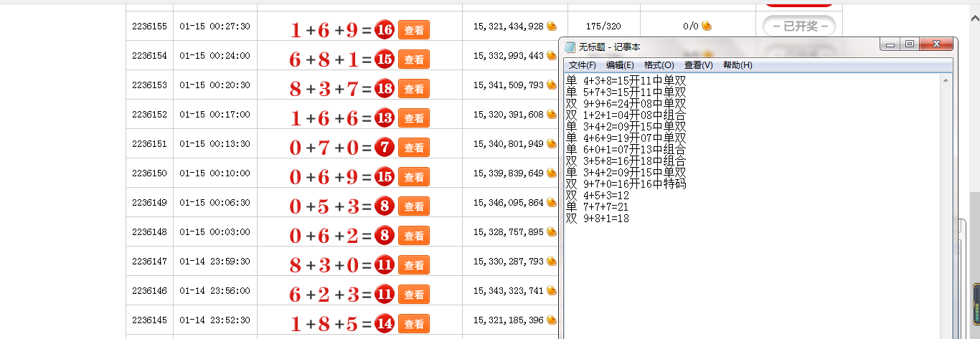Select draw number 2236155 cell
This screenshot has width=980, height=339.
coord(149,26)
